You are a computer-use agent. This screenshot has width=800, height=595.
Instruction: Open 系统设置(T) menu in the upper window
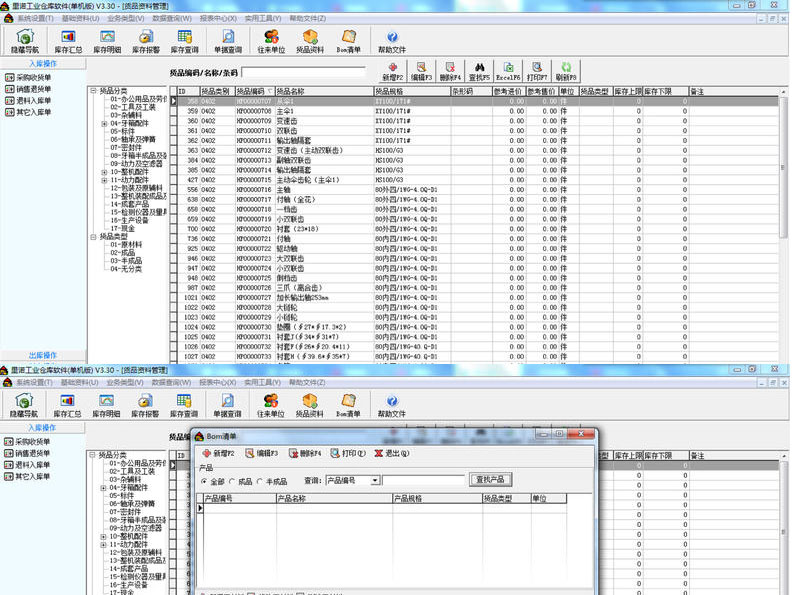(35, 18)
